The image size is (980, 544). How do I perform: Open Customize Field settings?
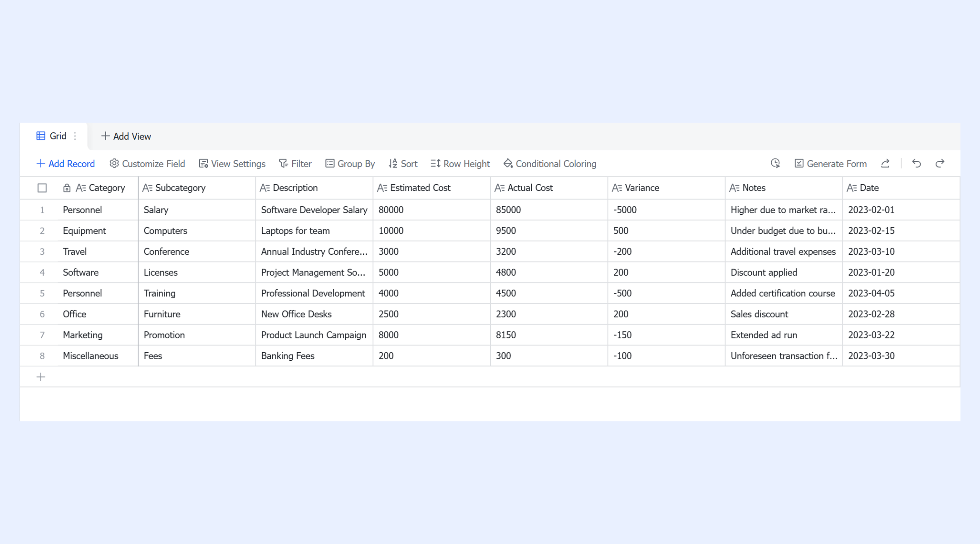[x=147, y=164]
